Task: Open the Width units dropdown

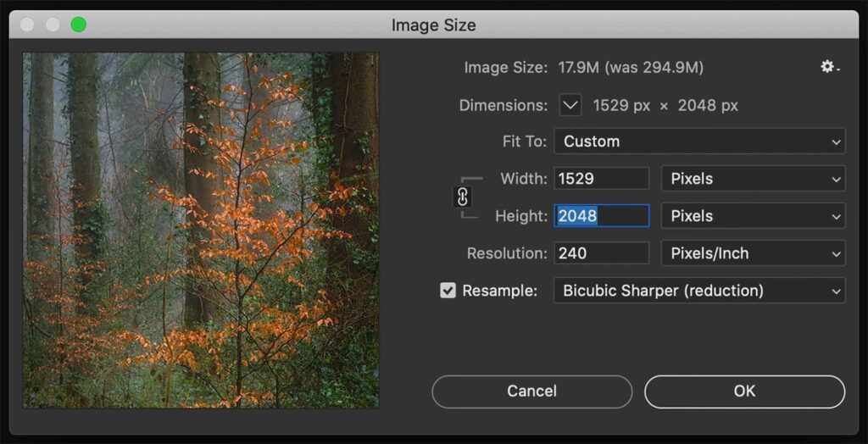Action: (x=753, y=179)
